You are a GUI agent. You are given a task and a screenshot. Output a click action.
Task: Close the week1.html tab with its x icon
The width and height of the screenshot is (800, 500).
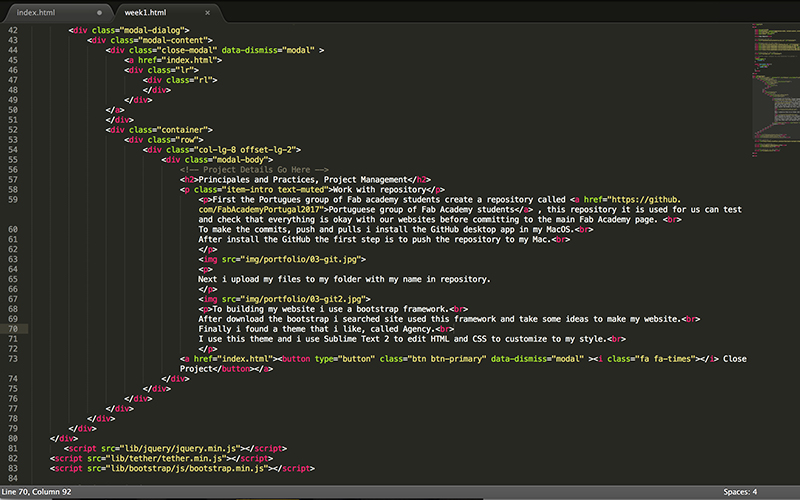208,13
